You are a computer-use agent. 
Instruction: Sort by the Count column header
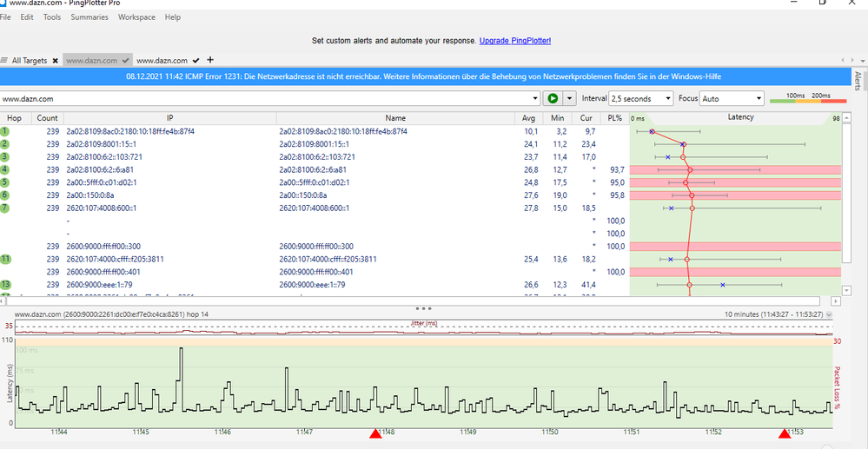[x=48, y=118]
